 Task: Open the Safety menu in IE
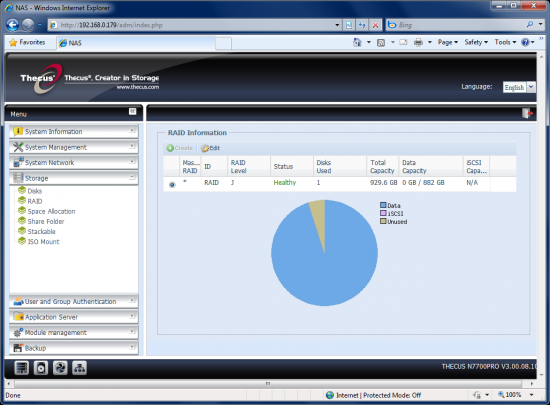click(x=476, y=42)
